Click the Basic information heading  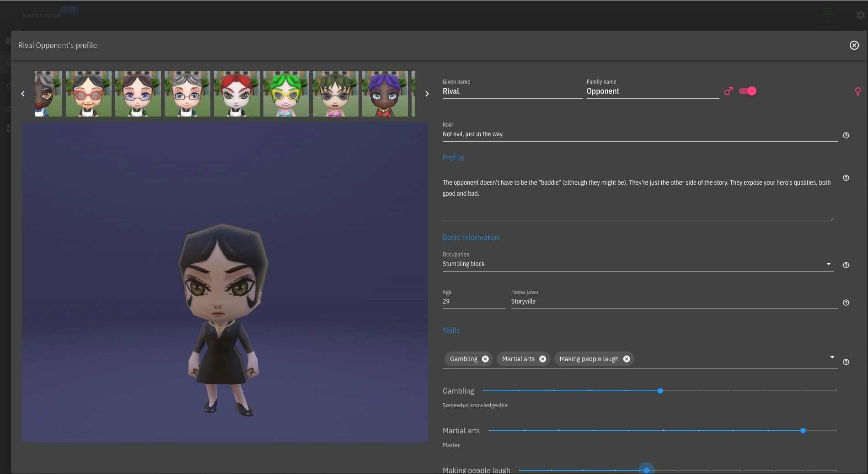pyautogui.click(x=471, y=237)
